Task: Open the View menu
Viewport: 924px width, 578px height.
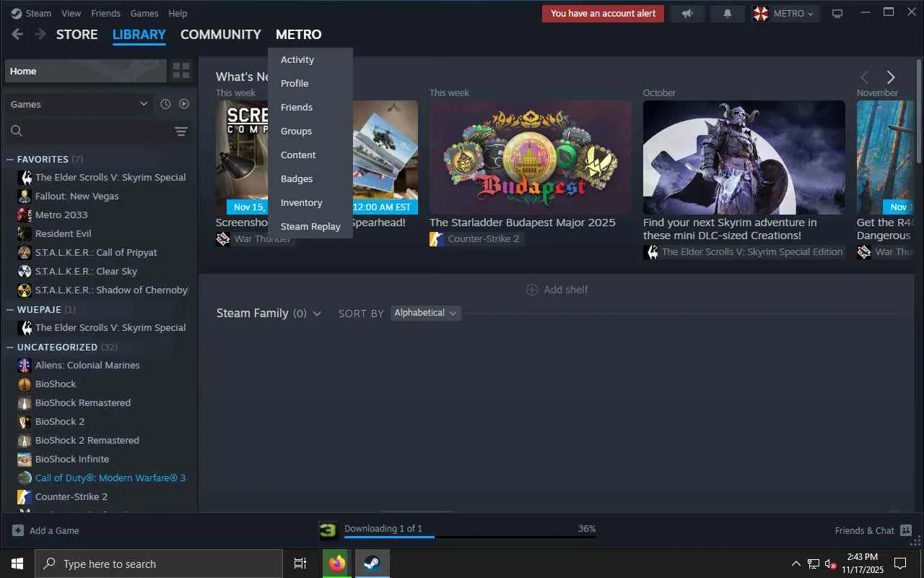Action: pos(71,13)
